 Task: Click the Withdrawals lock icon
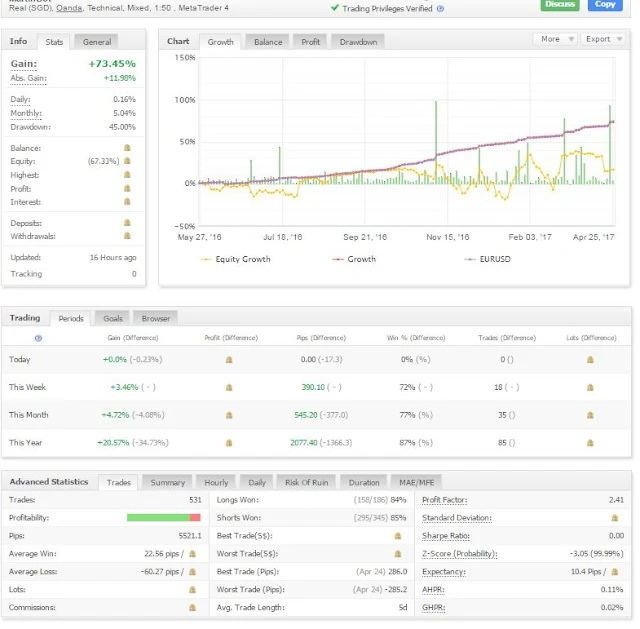pos(127,236)
